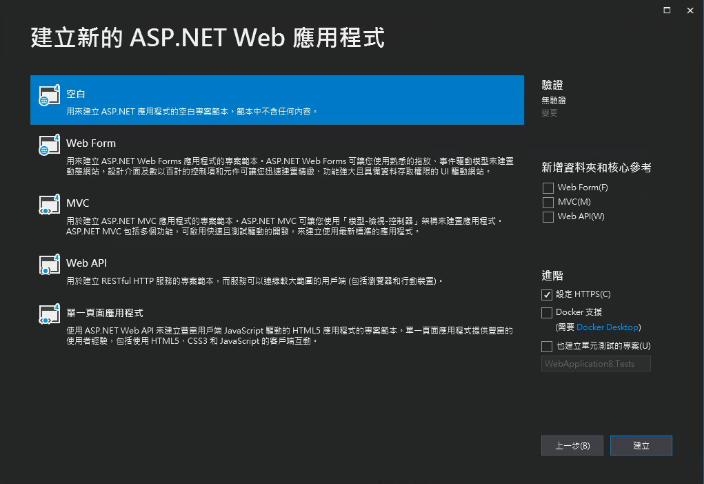
Task: Choose the Web API template title
Action: pyautogui.click(x=86, y=263)
